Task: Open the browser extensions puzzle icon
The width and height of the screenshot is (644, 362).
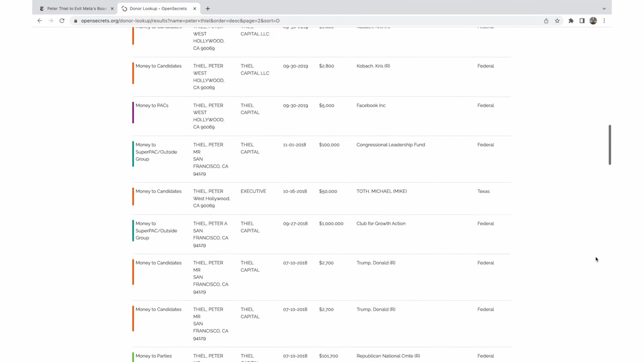Action: tap(571, 21)
